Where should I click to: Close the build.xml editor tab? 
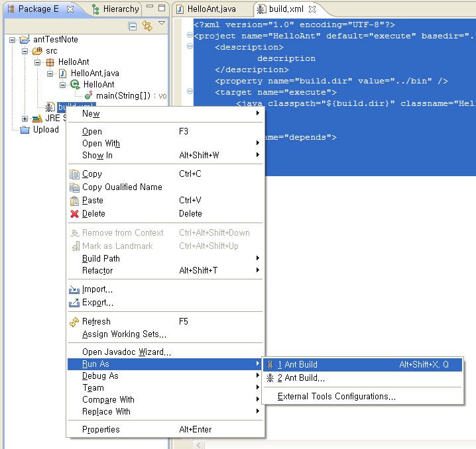tap(312, 9)
